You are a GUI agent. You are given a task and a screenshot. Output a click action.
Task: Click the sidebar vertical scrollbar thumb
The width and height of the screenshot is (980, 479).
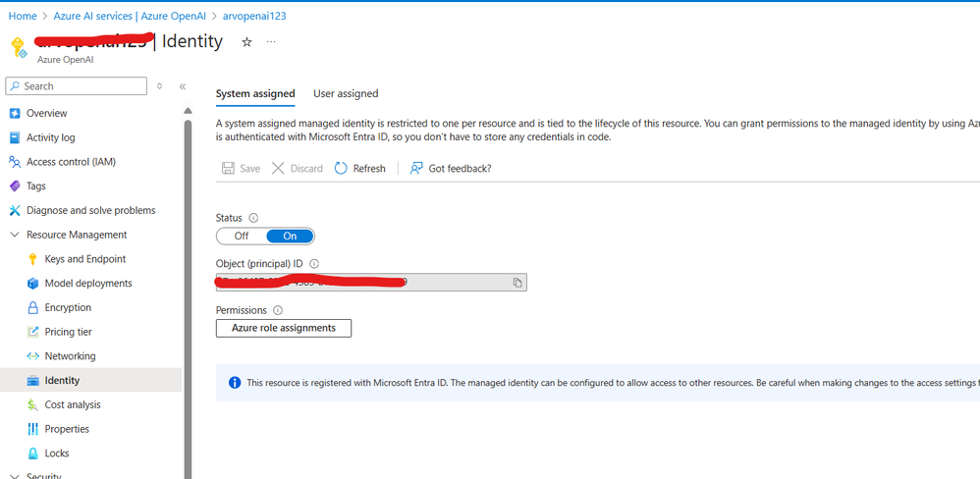188,299
